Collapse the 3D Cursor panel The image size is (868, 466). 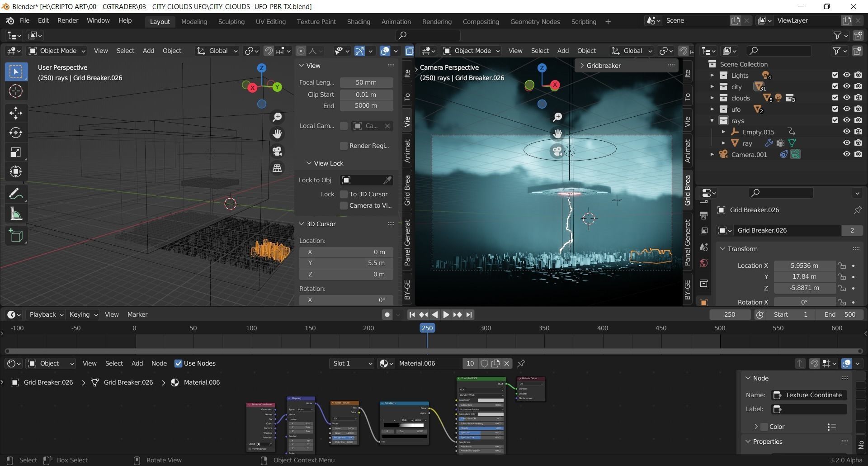[x=302, y=224]
